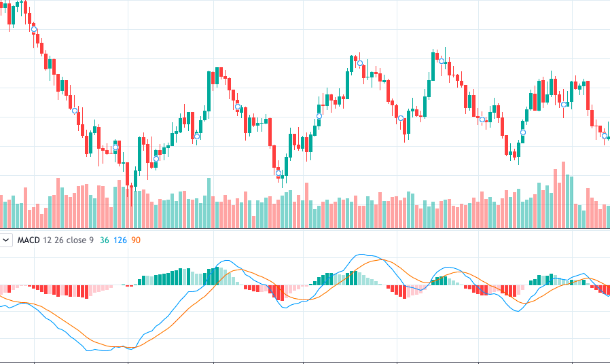Collapse the MACD legend with the chevron
This screenshot has width=610, height=364.
coord(6,240)
